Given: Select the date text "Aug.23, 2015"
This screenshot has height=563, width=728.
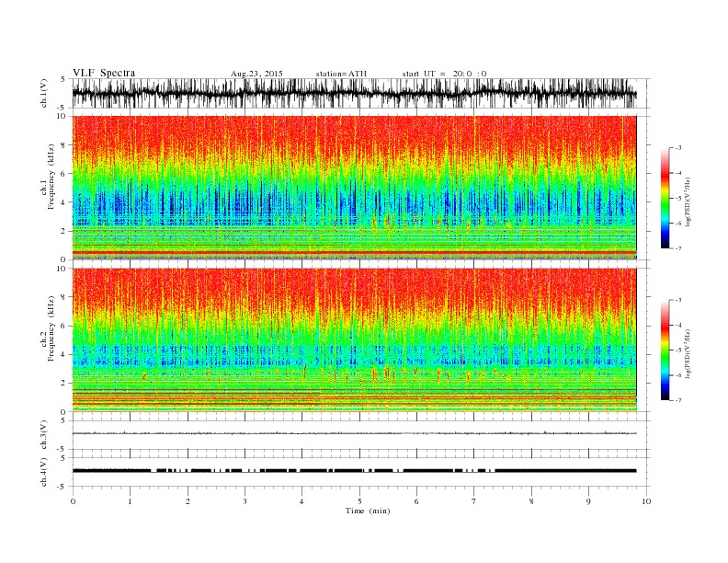Looking at the screenshot, I should [x=256, y=74].
